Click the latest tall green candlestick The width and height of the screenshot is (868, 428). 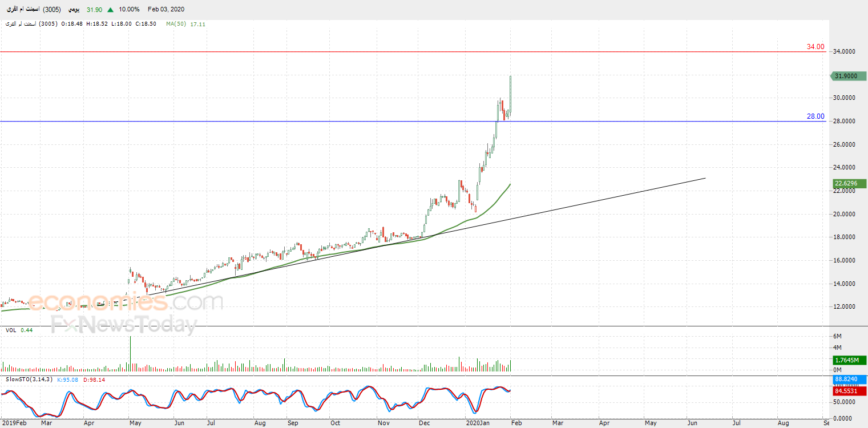510,94
